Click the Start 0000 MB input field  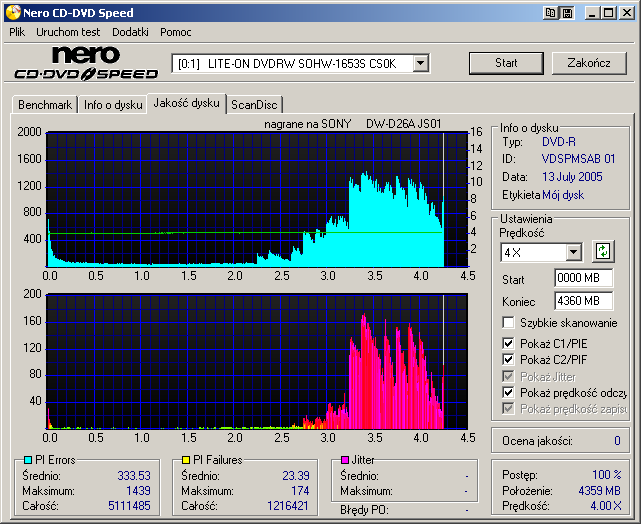click(x=583, y=278)
